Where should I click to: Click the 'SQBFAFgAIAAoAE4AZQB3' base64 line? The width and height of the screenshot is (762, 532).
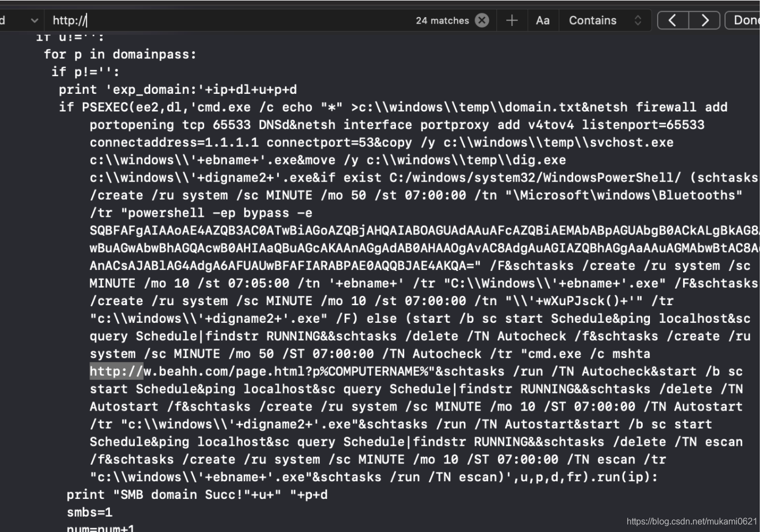424,230
